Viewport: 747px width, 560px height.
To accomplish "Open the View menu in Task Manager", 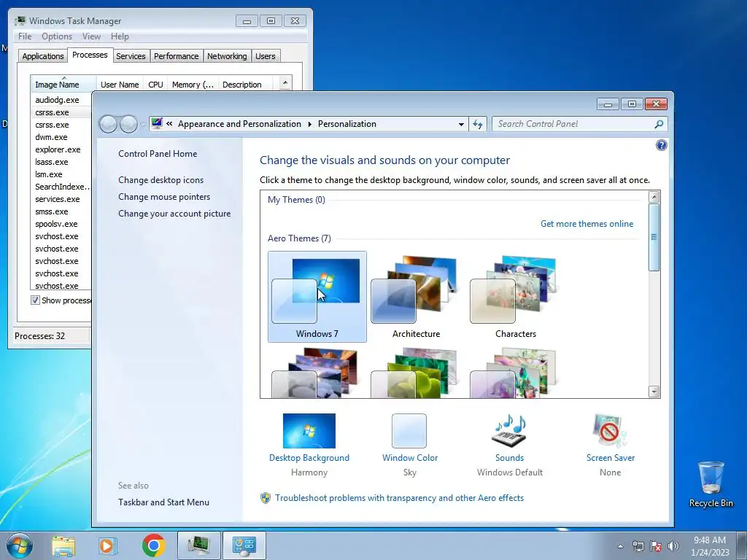I will click(x=91, y=36).
